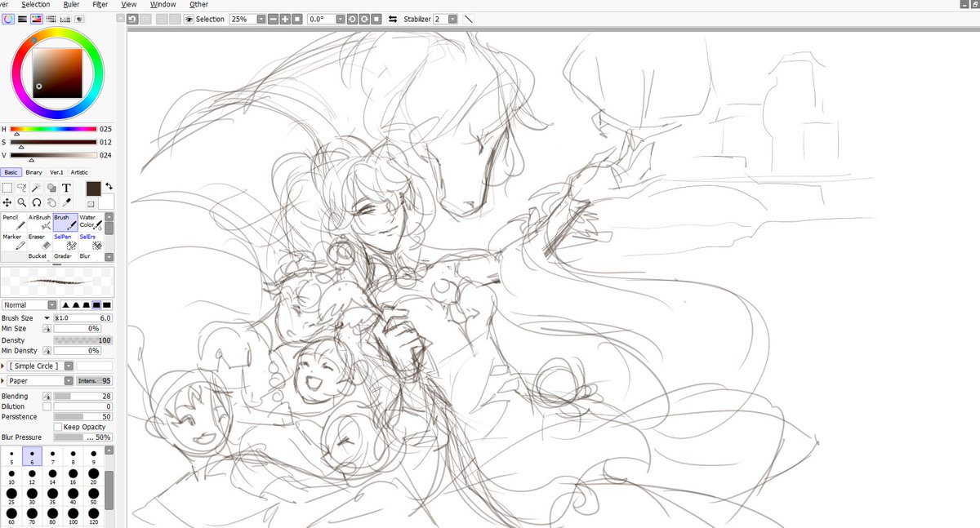
Task: Select the rectangular selection tool
Action: [7, 187]
